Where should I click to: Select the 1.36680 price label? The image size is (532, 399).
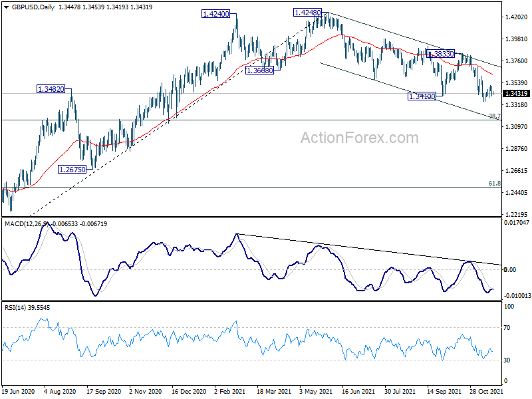pos(259,70)
